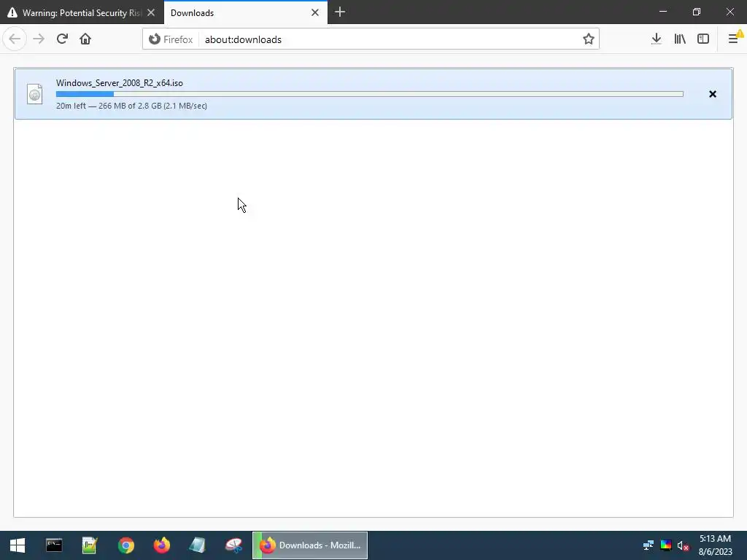The width and height of the screenshot is (747, 560).
Task: Click the colorful display tray icon
Action: 665,545
